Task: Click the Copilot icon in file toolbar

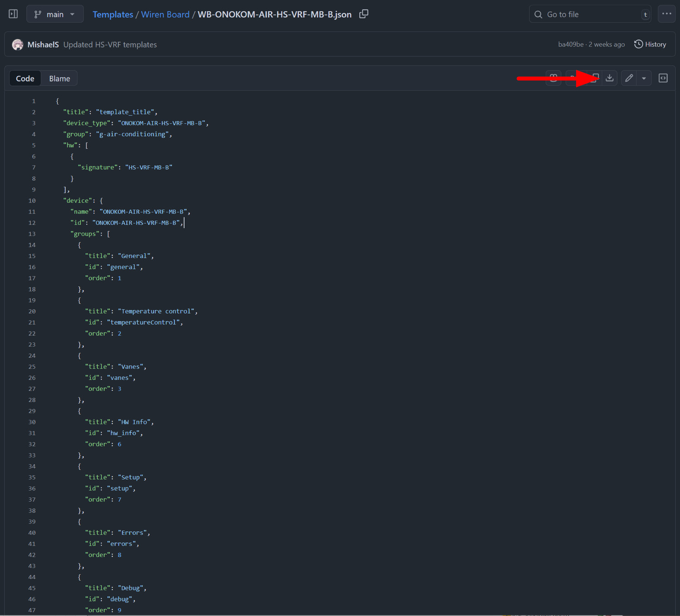Action: 554,78
